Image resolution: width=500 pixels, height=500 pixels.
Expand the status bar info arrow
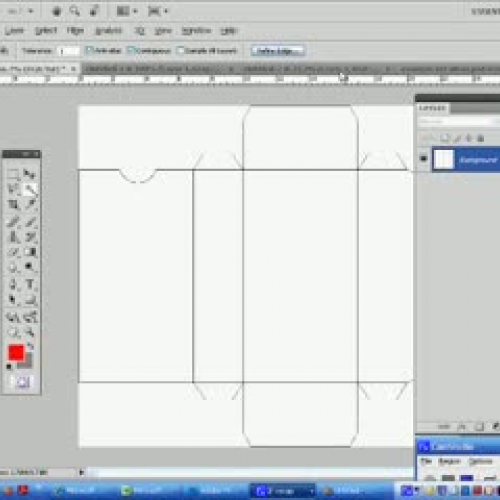click(81, 472)
